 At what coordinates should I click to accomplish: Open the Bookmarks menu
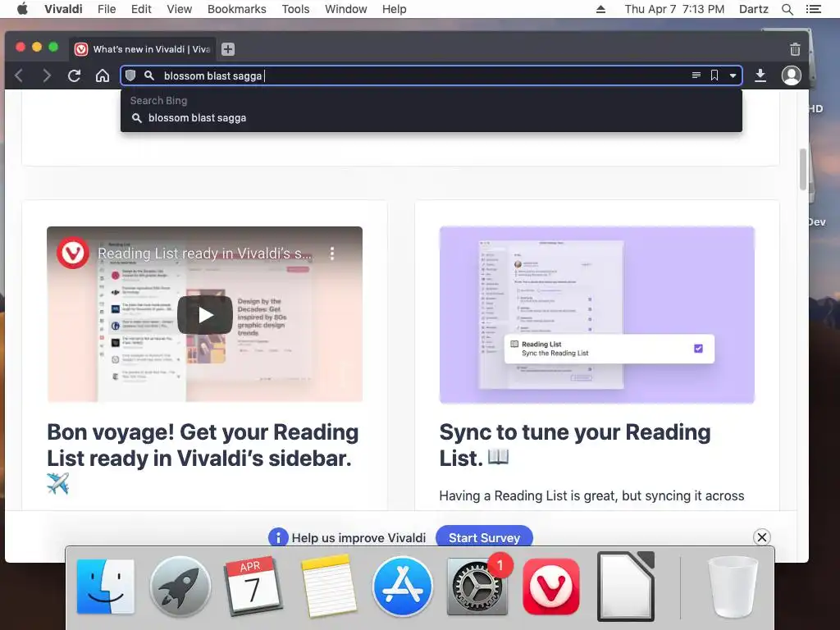click(237, 9)
